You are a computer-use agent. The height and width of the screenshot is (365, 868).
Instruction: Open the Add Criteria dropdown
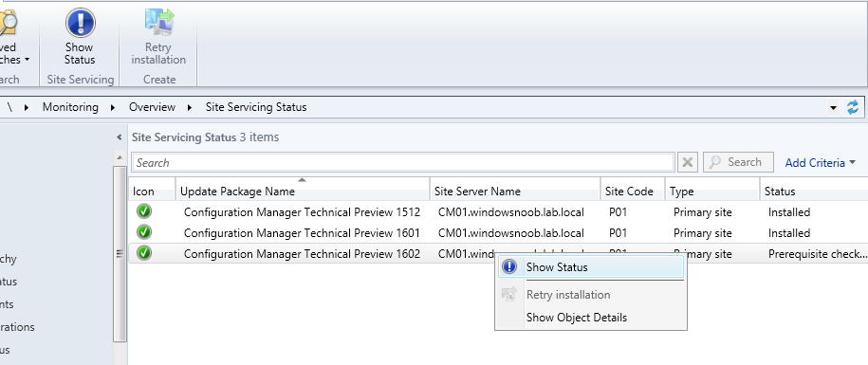click(x=821, y=163)
